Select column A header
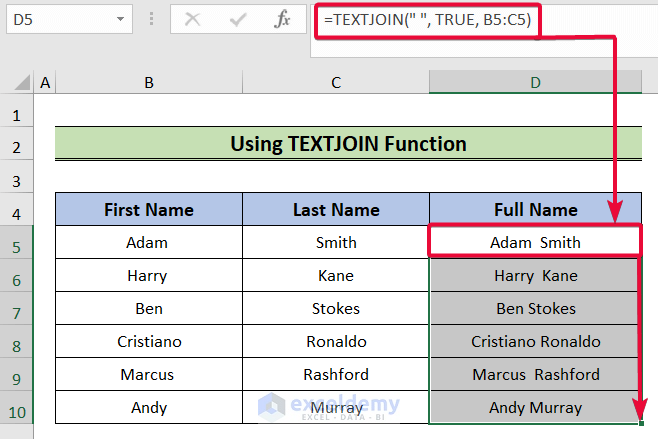 [44, 83]
